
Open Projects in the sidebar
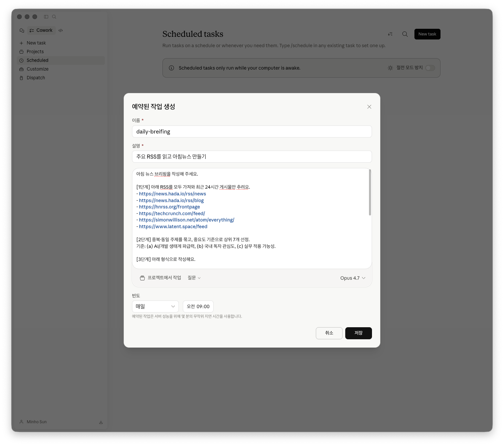[x=35, y=52]
